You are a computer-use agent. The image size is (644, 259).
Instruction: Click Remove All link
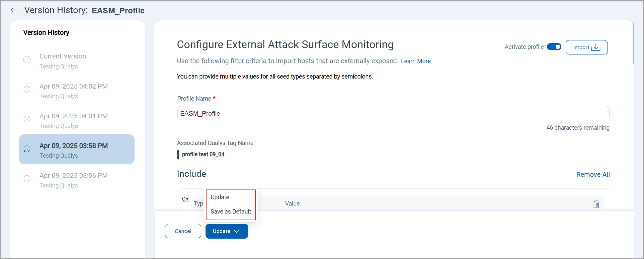click(x=593, y=174)
